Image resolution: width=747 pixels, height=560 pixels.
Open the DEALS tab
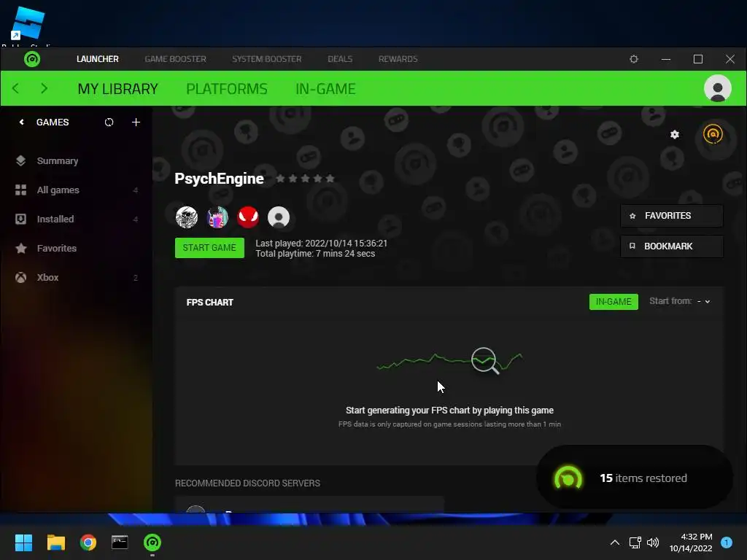pos(340,59)
